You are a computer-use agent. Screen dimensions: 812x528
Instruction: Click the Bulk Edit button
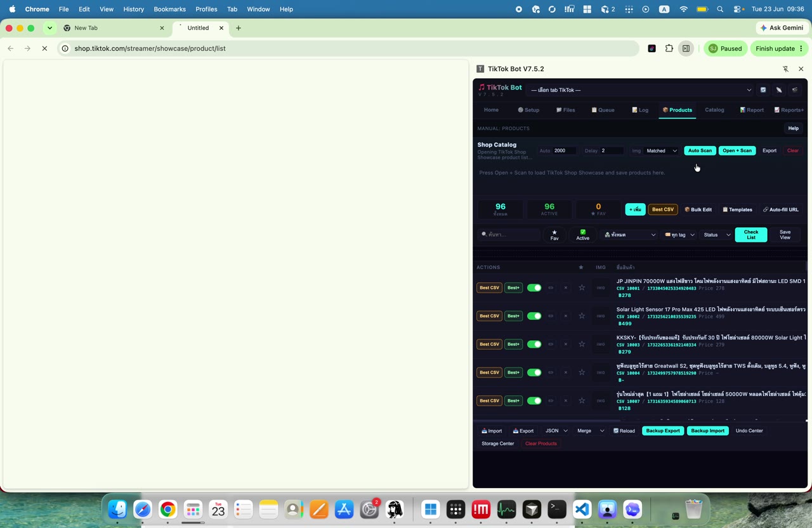(x=698, y=209)
